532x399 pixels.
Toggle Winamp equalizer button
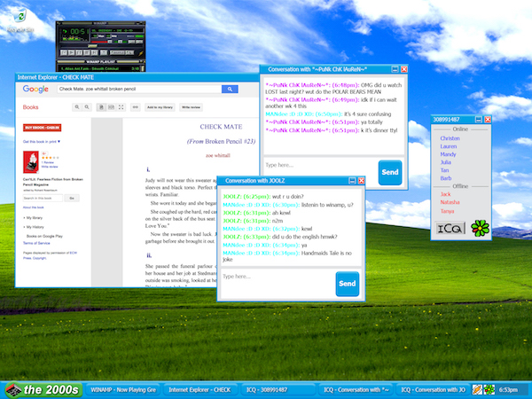click(131, 42)
